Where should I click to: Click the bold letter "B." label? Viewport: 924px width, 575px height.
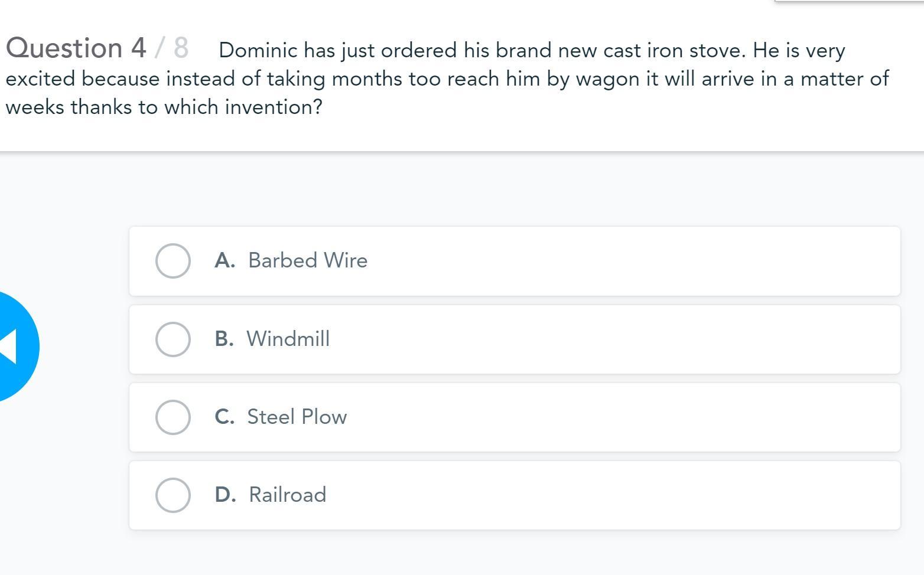pos(224,339)
